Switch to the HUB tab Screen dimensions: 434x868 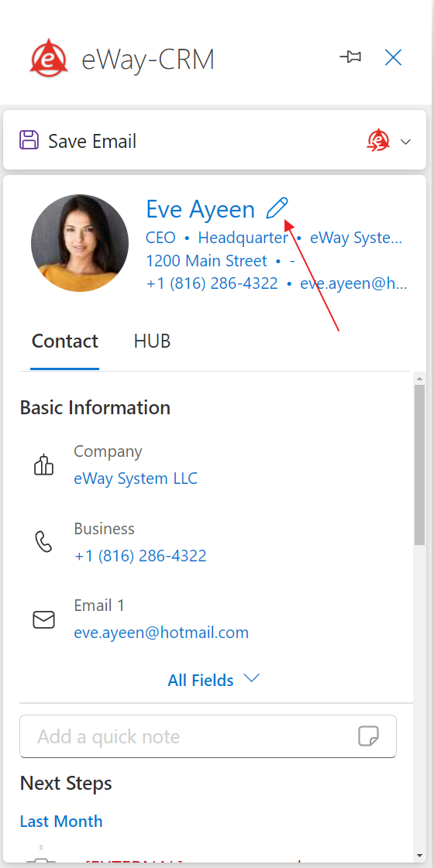(x=152, y=341)
